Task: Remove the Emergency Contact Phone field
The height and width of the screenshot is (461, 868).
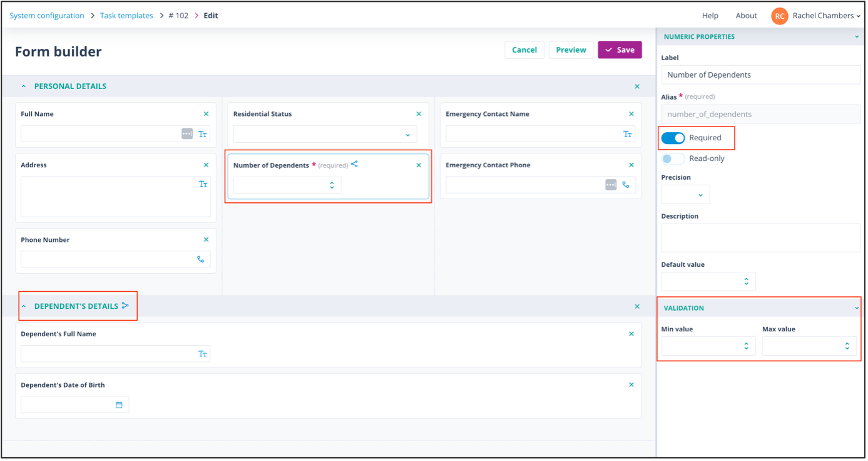Action: pyautogui.click(x=631, y=165)
